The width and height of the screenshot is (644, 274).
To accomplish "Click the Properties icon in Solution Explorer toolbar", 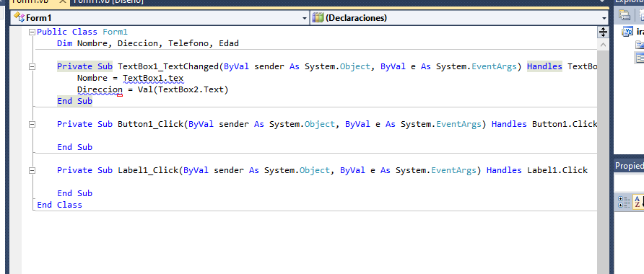I will (625, 16).
